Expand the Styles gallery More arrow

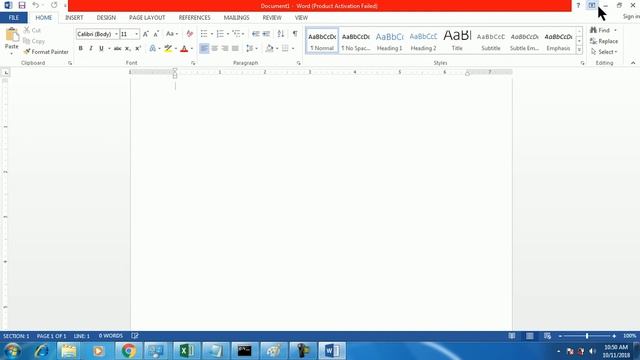point(579,50)
